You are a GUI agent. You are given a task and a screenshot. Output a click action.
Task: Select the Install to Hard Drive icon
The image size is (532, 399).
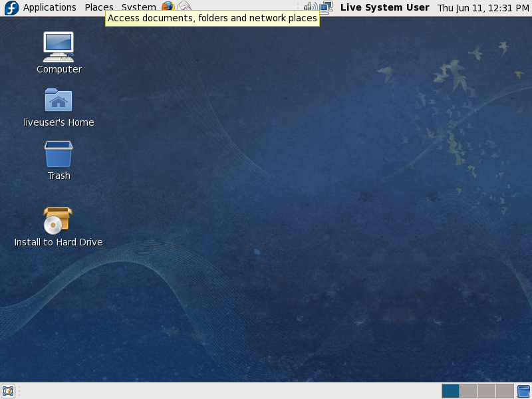coord(58,221)
